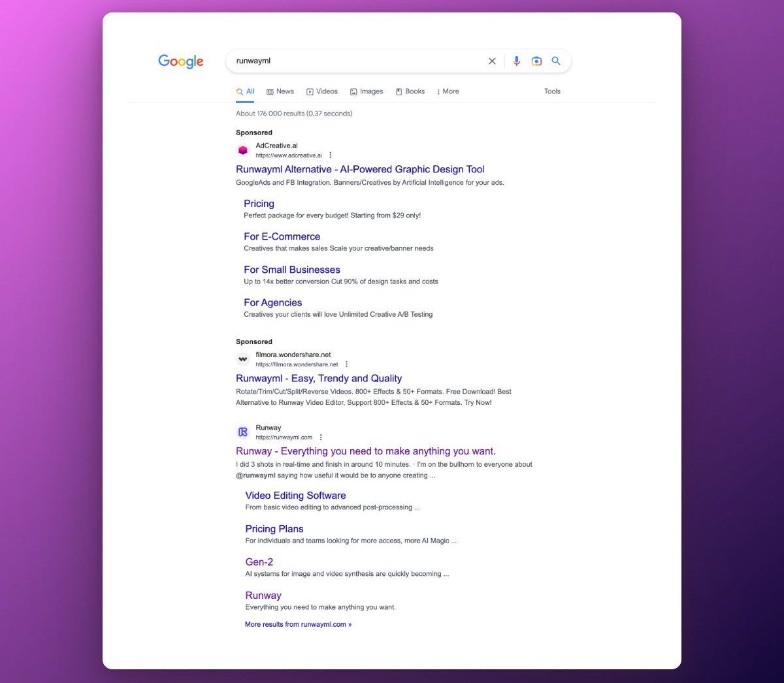Open the For E-Commerce sitelink
784x683 pixels.
(282, 236)
